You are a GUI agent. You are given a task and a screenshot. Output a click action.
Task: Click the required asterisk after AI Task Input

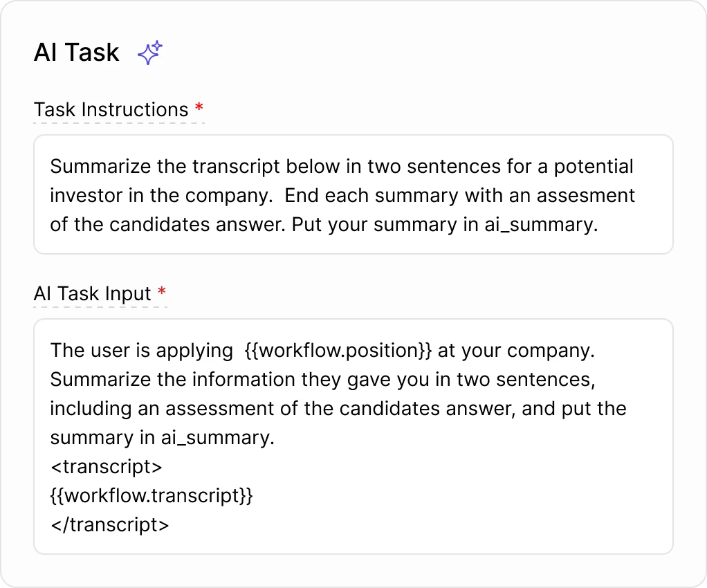click(162, 289)
